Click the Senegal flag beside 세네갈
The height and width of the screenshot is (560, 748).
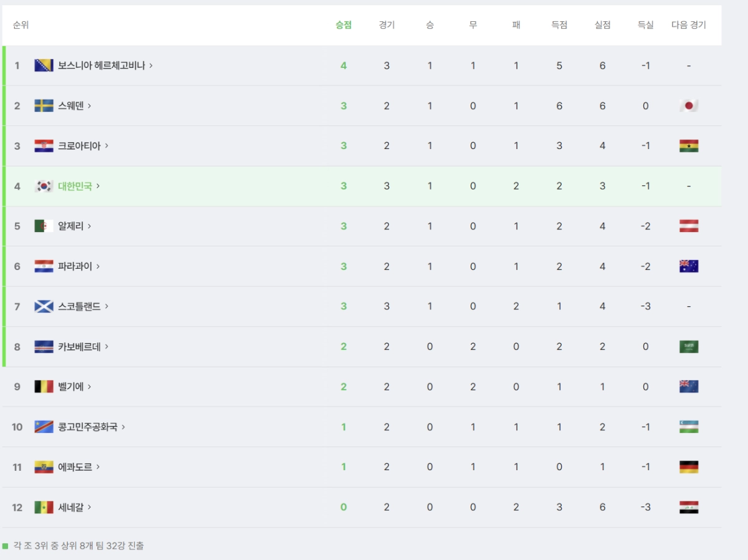pos(44,507)
